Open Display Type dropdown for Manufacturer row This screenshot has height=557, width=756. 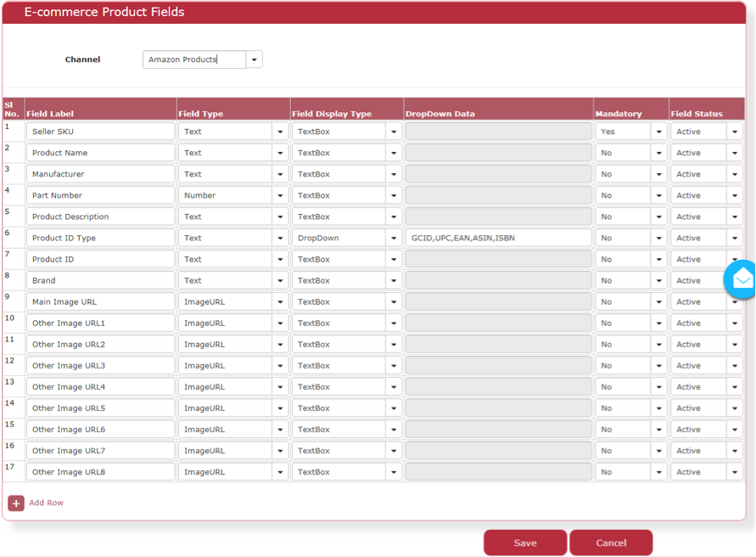coord(394,174)
